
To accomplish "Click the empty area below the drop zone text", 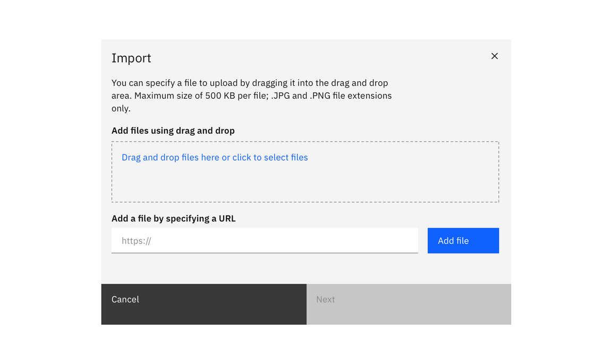I will tap(305, 186).
